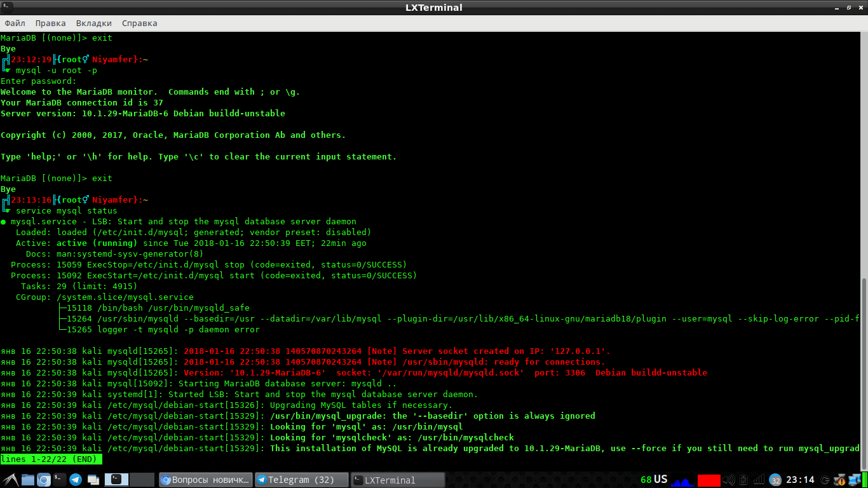Click the show-desktop windows icon
Viewport: 868px width, 488px height.
93,480
